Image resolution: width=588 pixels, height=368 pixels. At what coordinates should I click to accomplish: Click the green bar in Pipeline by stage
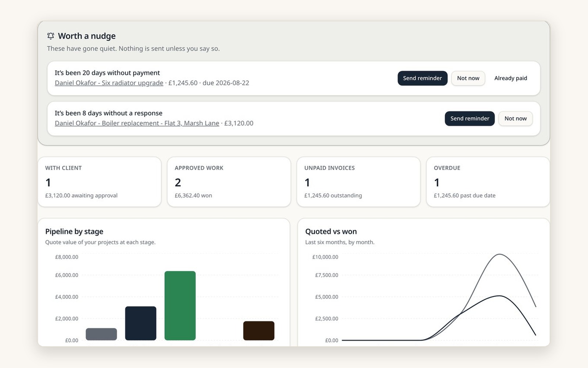180,305
